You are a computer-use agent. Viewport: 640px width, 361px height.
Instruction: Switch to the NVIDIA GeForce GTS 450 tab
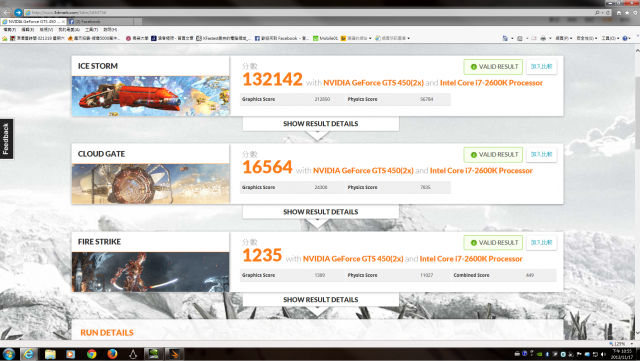coord(33,21)
